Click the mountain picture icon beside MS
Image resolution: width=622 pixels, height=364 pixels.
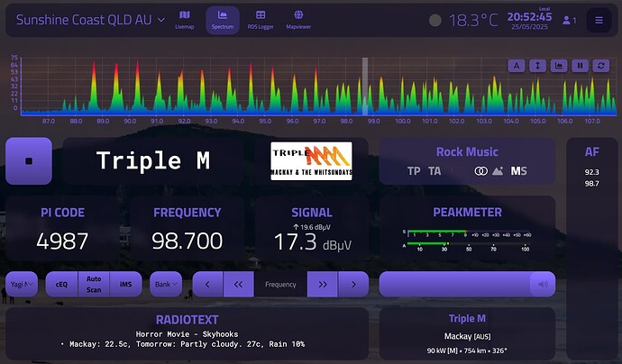coord(498,171)
